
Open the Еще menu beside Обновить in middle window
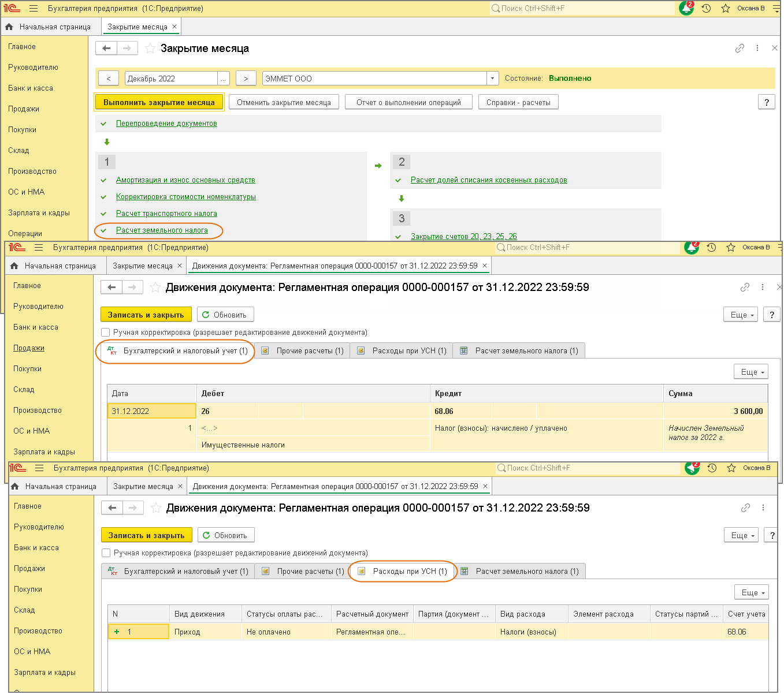pyautogui.click(x=740, y=315)
